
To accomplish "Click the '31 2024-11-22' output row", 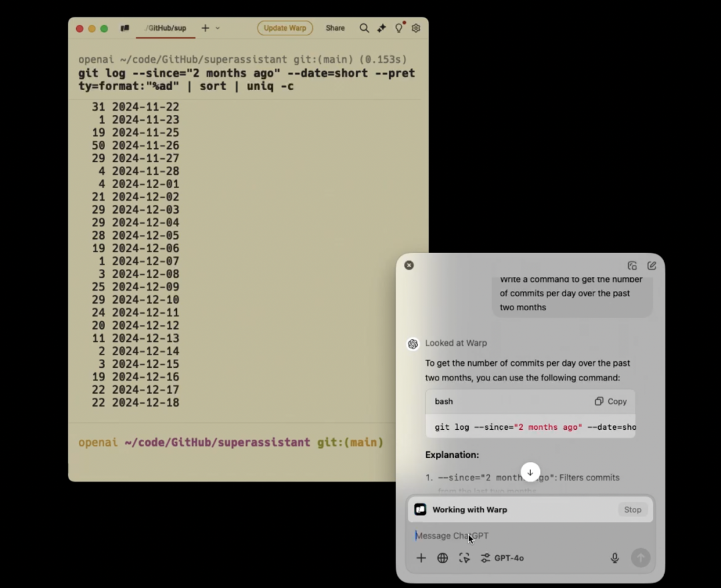I will click(x=135, y=107).
